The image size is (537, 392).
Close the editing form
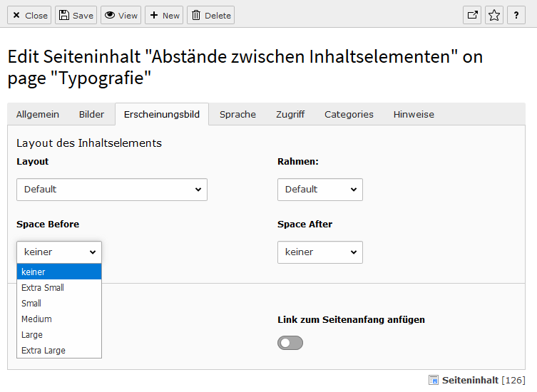tap(30, 15)
